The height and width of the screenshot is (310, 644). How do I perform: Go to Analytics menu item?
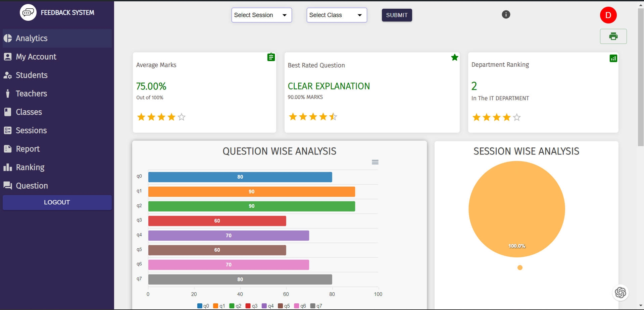point(57,38)
